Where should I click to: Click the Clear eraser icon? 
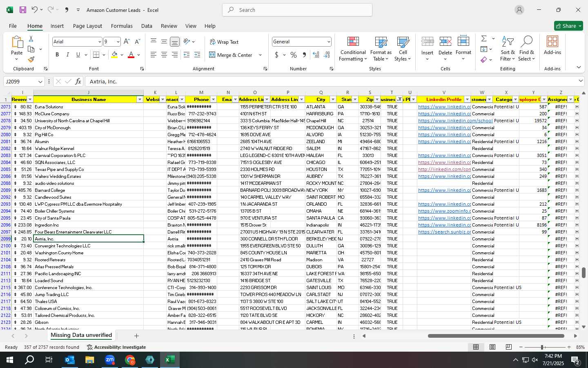[x=484, y=60]
